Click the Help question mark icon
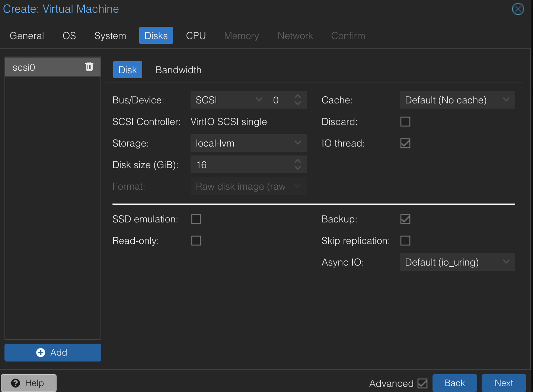533x392 pixels. 16,383
